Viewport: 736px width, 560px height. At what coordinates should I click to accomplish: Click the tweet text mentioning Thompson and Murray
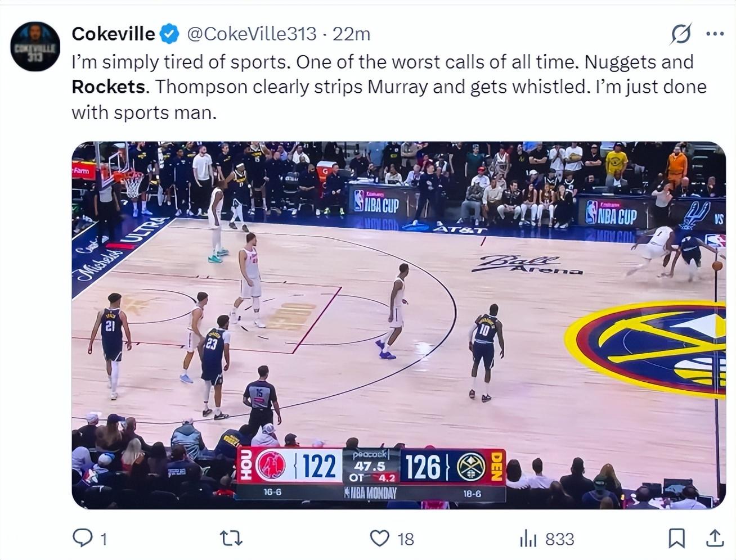tap(388, 87)
